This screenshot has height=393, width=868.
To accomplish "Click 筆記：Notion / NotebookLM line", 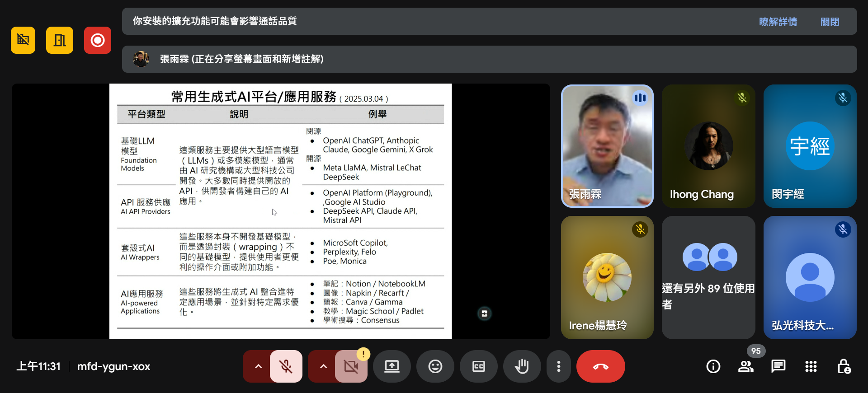I will (x=374, y=284).
